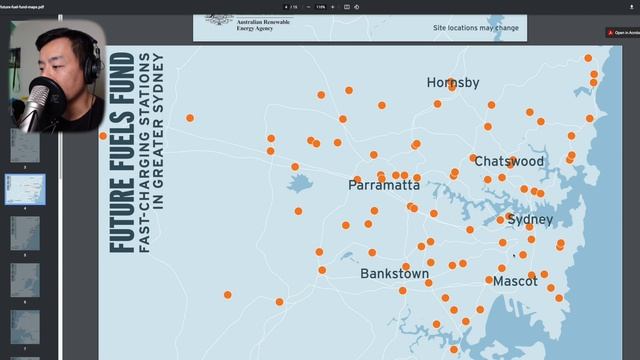Click the 'Bankstown' map label
The width and height of the screenshot is (640, 360).
click(395, 273)
